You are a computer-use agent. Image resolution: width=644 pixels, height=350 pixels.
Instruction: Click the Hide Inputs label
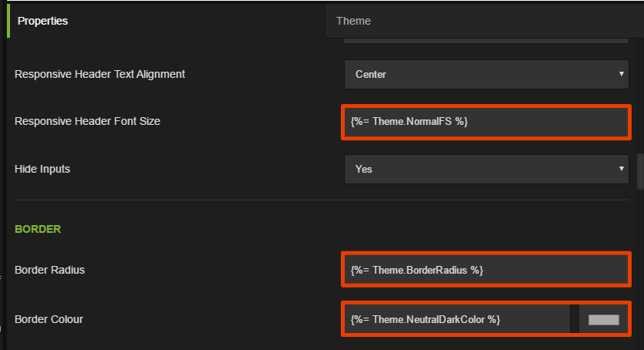[x=42, y=169]
